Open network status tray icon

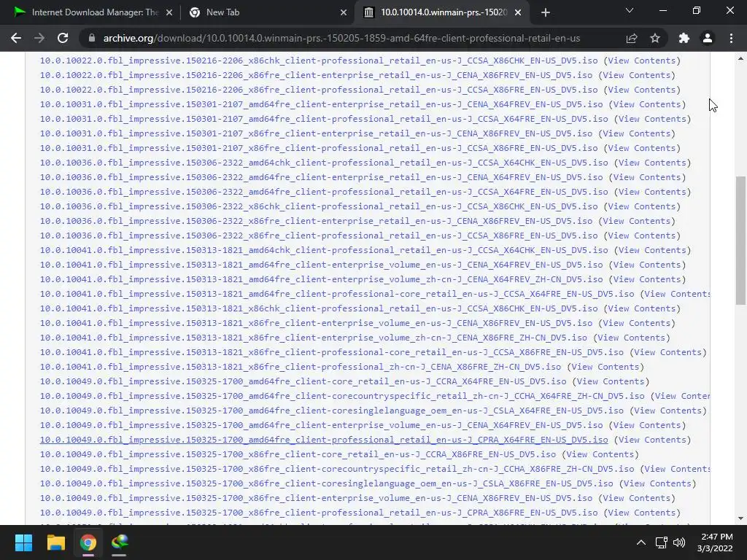661,542
